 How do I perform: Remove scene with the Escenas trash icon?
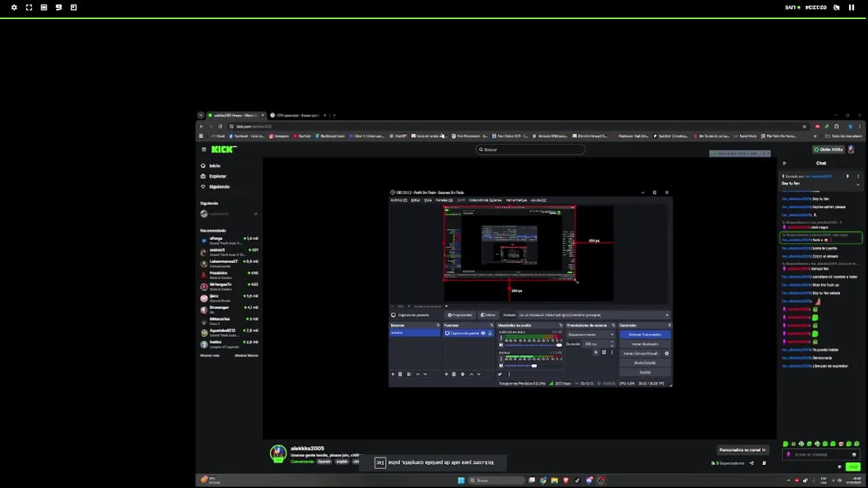point(400,374)
